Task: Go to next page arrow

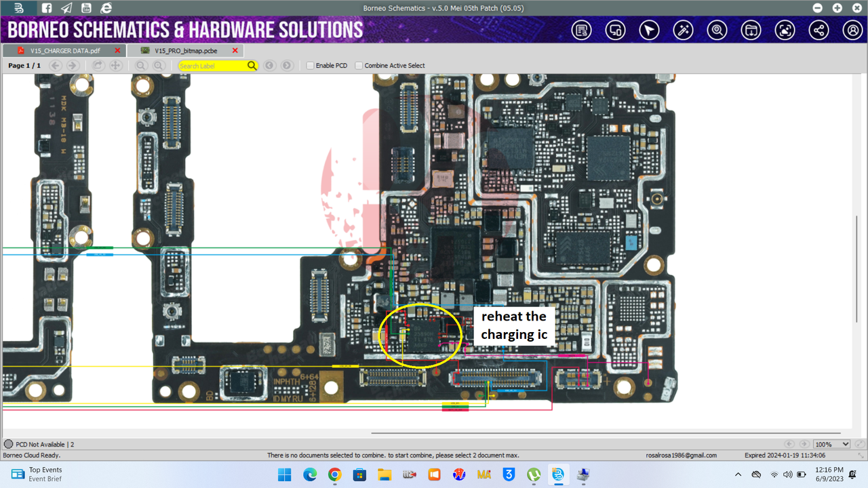Action: [73, 66]
